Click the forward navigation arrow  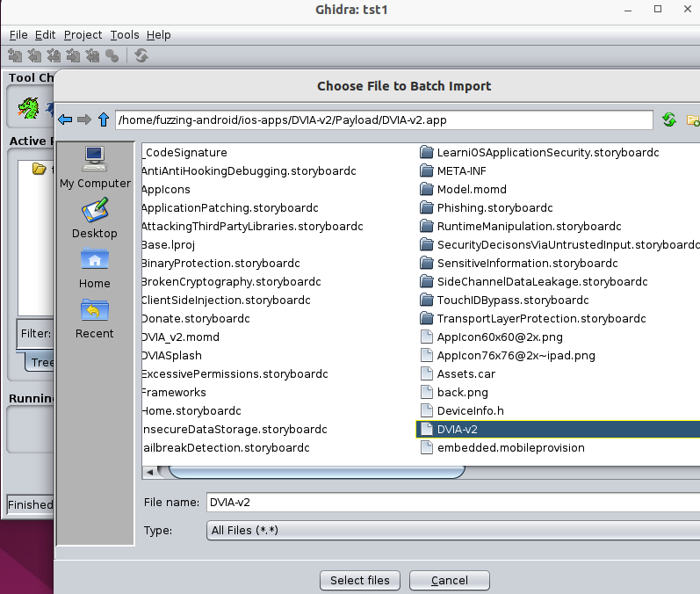coord(84,120)
